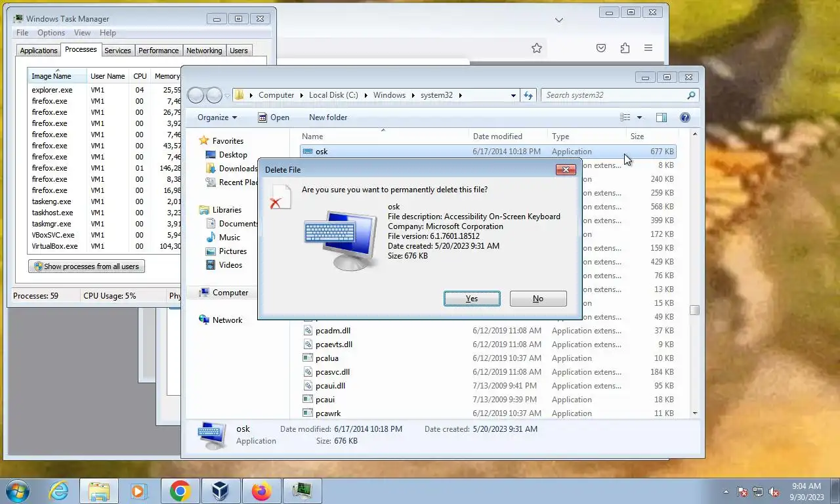840x504 pixels.
Task: Click the Explorer help icon
Action: (685, 117)
